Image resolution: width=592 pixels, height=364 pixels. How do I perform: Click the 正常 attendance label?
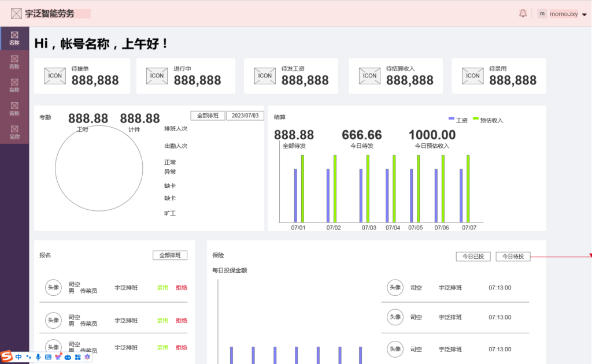point(170,162)
